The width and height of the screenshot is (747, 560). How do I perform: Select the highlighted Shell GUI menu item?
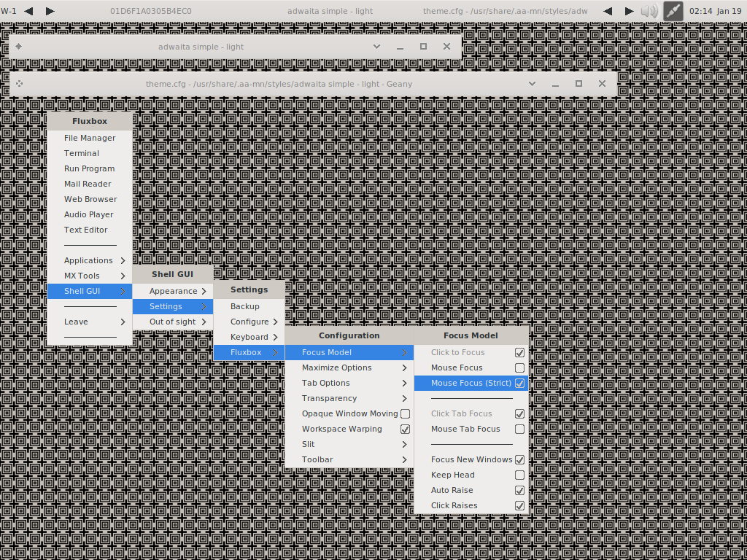(90, 291)
